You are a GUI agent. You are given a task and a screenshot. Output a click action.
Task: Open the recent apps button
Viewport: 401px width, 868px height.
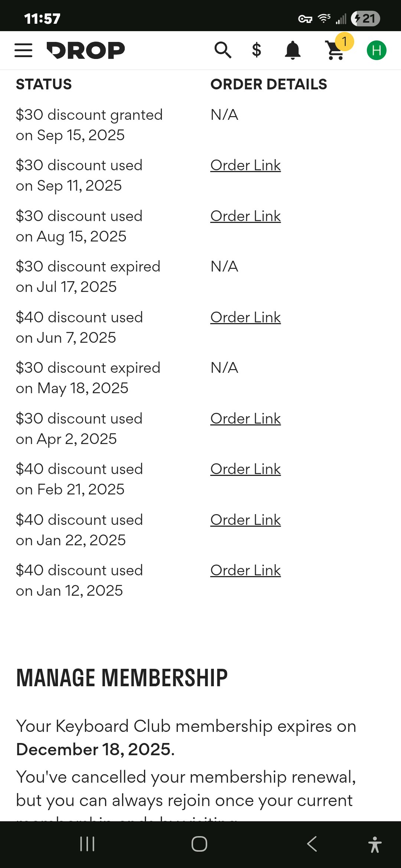(87, 844)
